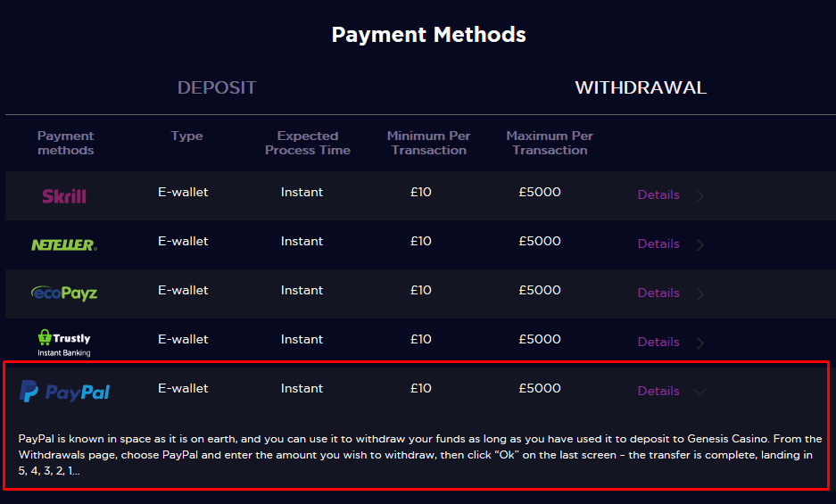
Task: Click the PayPal withdrawal description text
Action: (x=418, y=455)
